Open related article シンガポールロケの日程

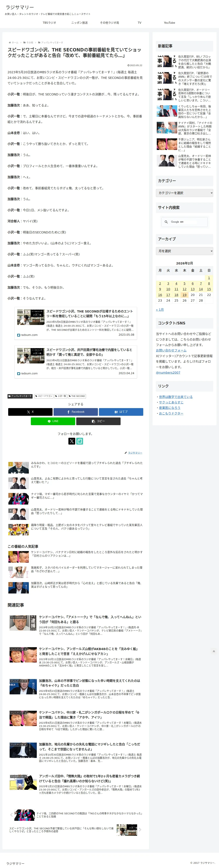[x=76, y=721]
